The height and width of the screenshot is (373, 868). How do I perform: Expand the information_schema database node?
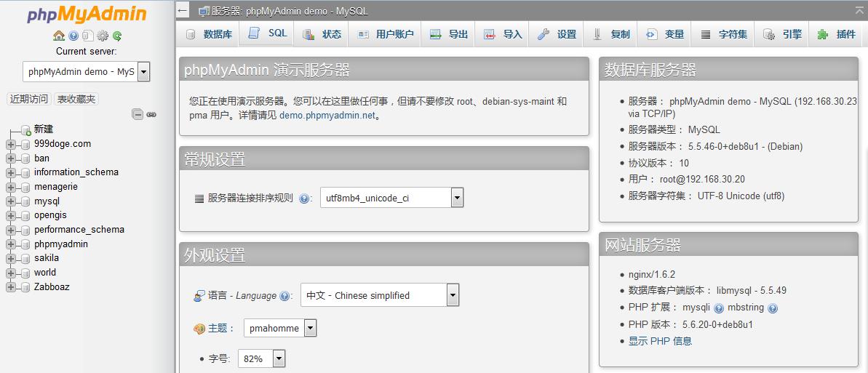pos(10,172)
